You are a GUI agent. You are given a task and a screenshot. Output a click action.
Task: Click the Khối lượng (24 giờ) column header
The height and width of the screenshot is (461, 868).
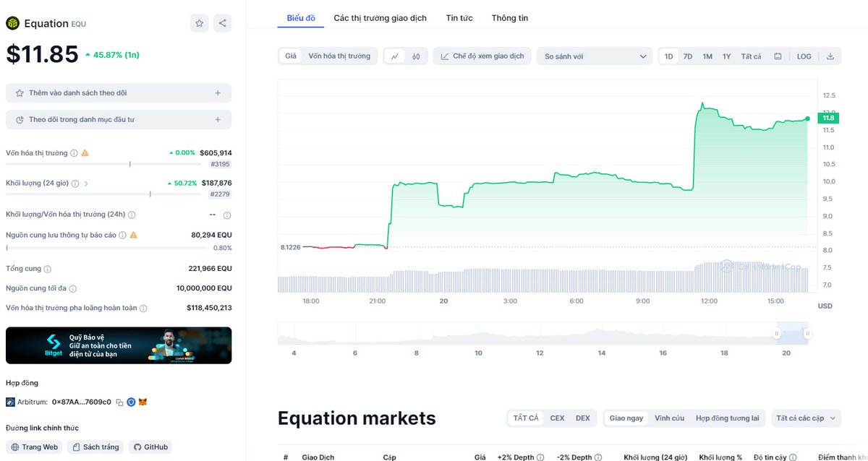click(657, 457)
